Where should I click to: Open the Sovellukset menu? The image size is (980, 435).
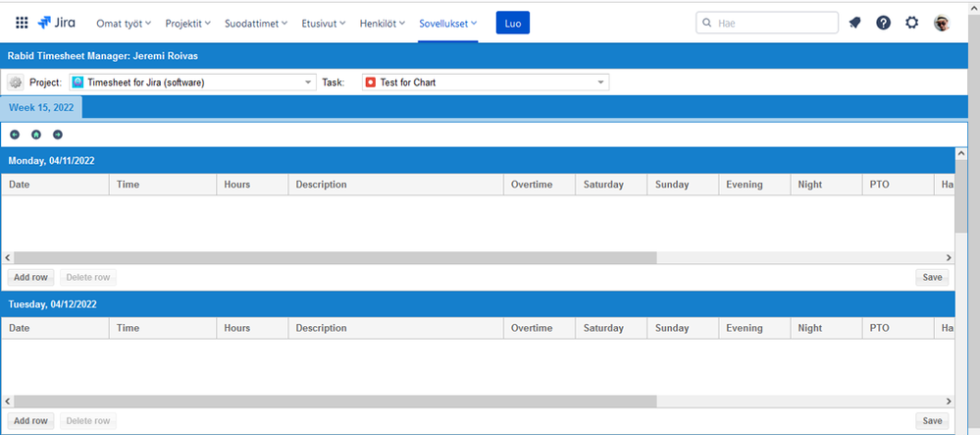[x=448, y=24]
